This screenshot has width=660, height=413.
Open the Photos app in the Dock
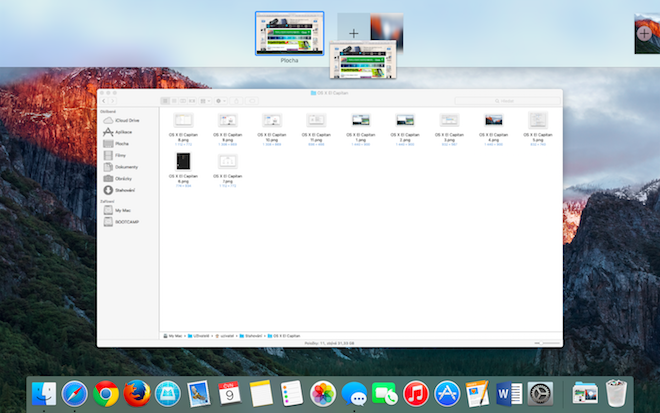click(322, 394)
